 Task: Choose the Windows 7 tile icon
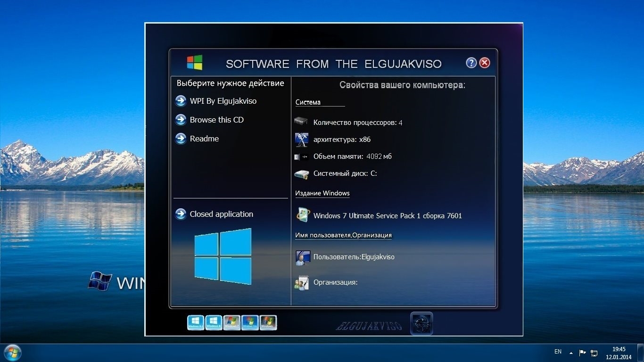point(232,322)
